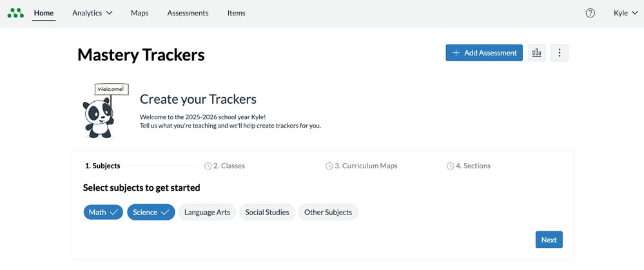This screenshot has height=270, width=644.
Task: Click the Next button
Action: click(549, 240)
